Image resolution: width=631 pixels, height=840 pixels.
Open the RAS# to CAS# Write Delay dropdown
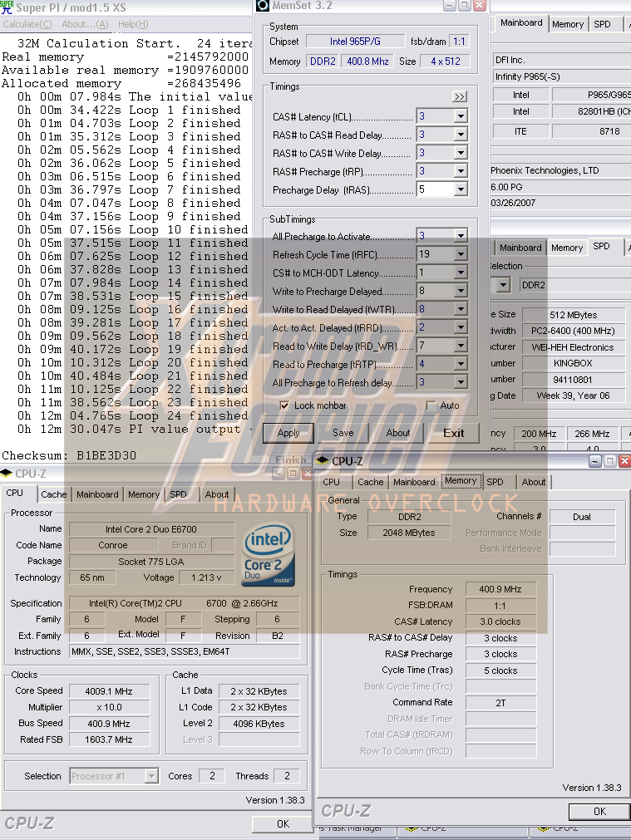461,153
